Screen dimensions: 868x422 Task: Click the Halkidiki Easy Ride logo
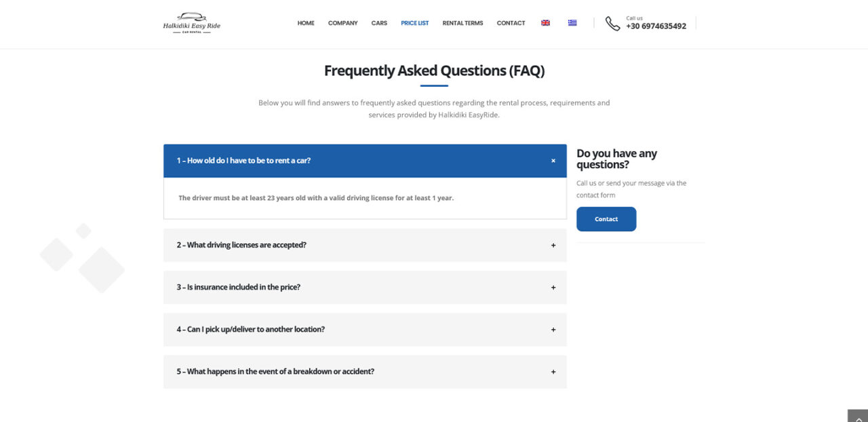tap(192, 23)
